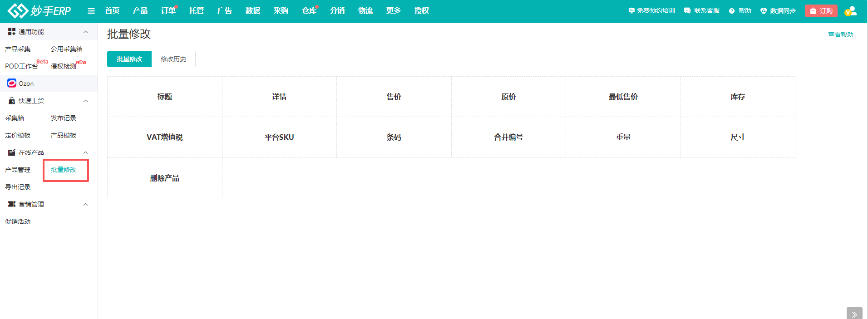Screen dimensions: 868x319
Task: Select the 详情 batch edit option
Action: point(279,97)
